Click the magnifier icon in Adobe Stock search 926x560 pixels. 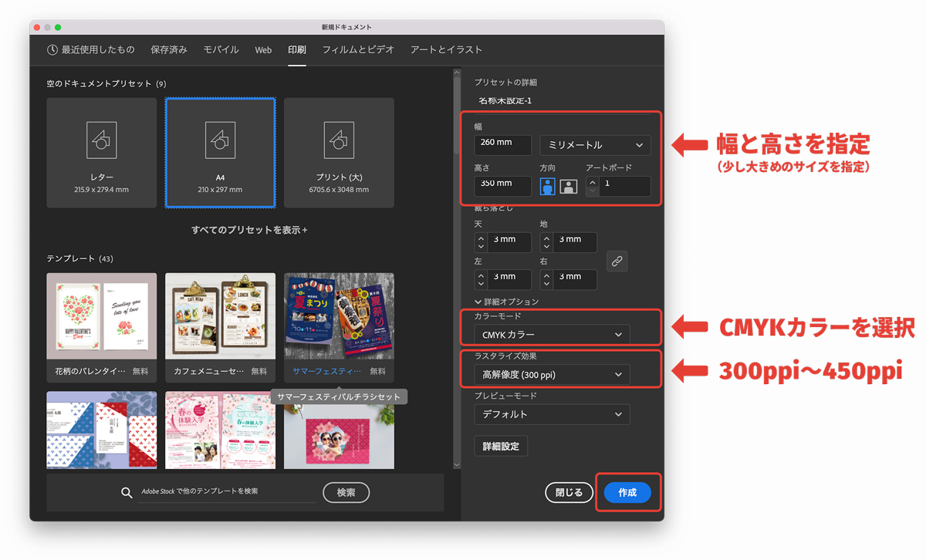coord(127,493)
